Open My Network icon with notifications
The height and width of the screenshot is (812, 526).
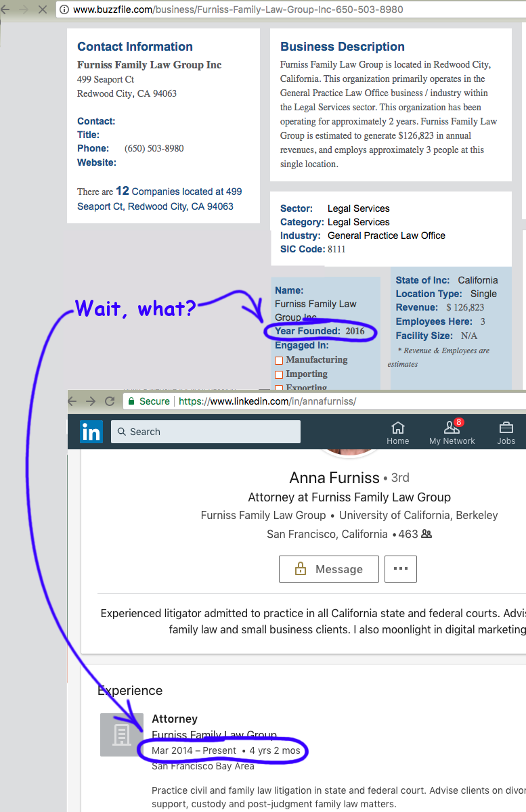pyautogui.click(x=452, y=426)
